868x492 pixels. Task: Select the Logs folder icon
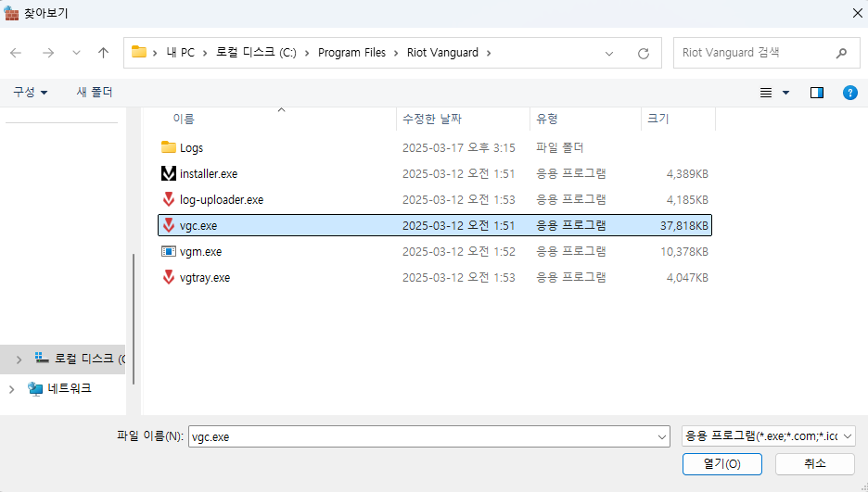(x=168, y=147)
